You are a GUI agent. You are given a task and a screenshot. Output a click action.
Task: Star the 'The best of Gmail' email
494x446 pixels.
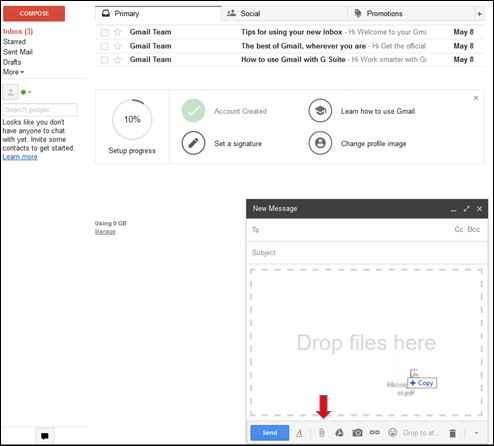click(118, 46)
